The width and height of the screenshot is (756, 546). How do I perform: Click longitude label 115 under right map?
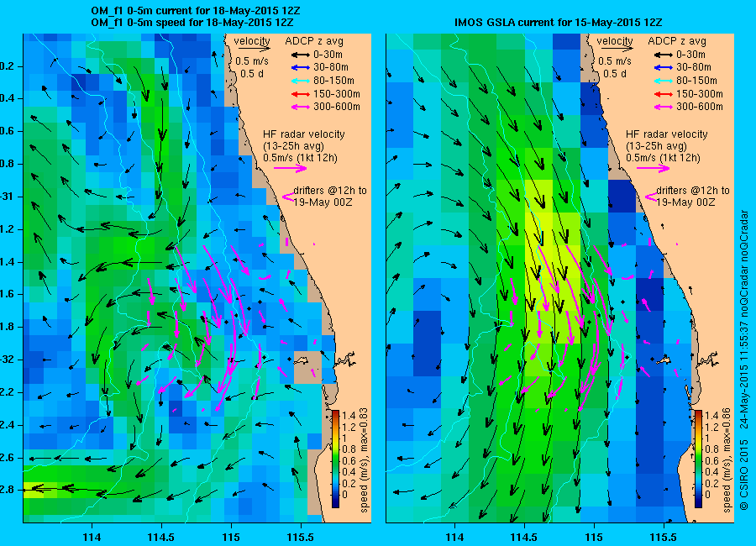pyautogui.click(x=594, y=537)
